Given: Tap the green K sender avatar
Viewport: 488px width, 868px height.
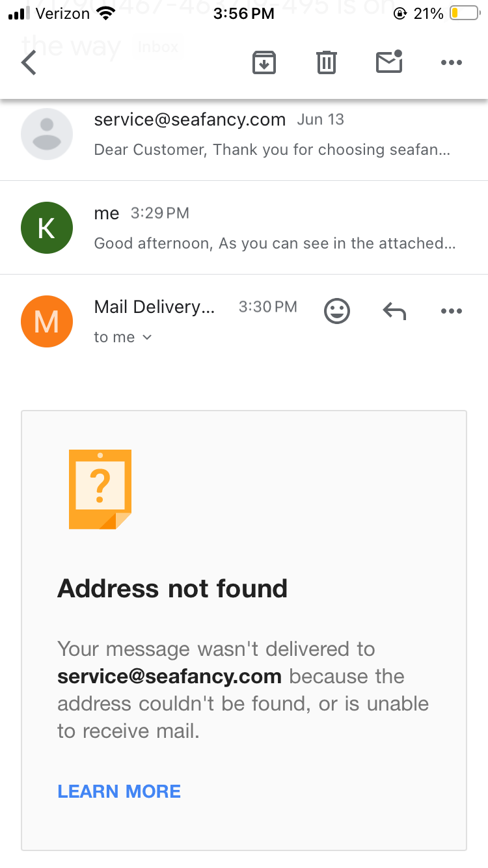Looking at the screenshot, I should [47, 228].
